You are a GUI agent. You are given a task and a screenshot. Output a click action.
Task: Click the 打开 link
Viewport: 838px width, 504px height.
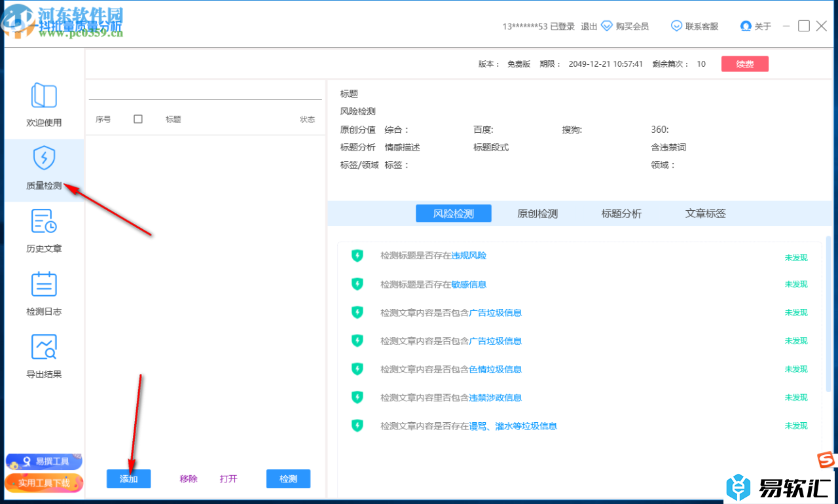coord(228,479)
